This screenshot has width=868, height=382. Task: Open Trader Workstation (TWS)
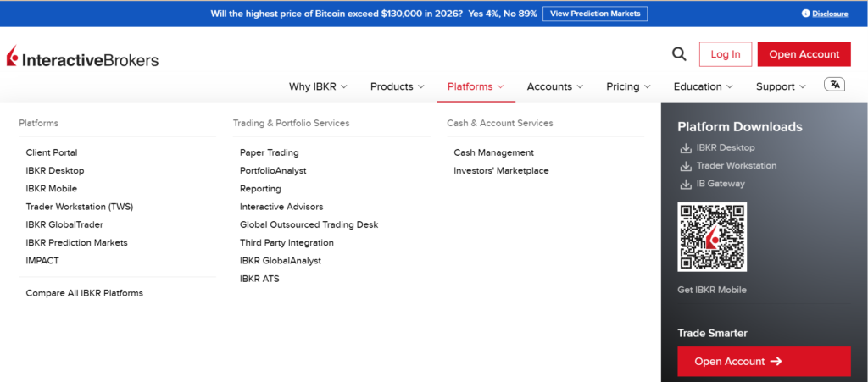80,207
